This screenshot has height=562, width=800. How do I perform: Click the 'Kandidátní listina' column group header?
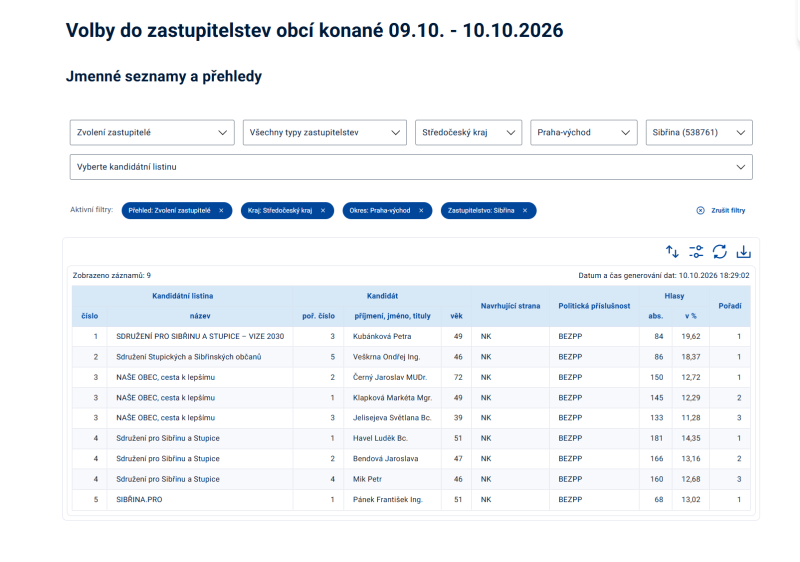pos(183,296)
